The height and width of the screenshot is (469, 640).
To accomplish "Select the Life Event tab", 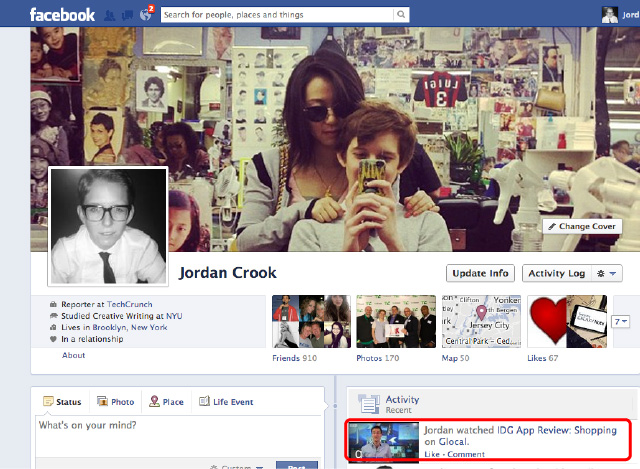I will pos(226,402).
